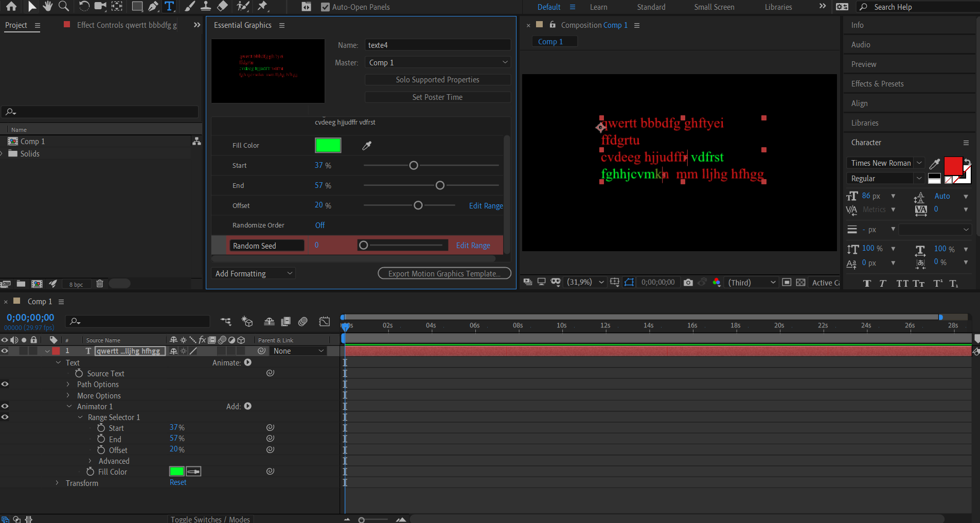Open the Parent None dropdown for layer 1
This screenshot has height=523, width=980.
[x=299, y=351]
